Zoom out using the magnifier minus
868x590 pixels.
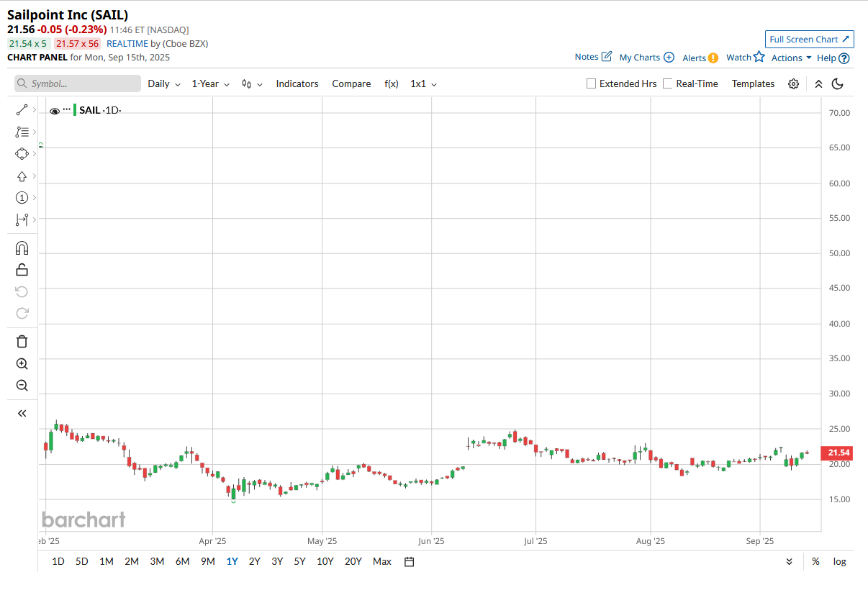click(22, 386)
